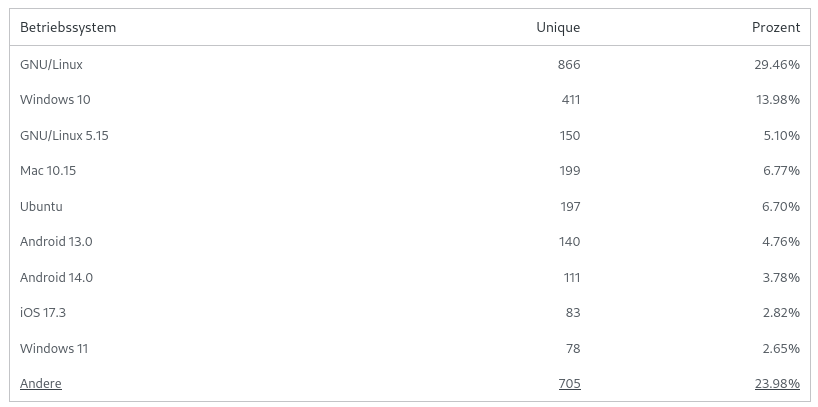This screenshot has width=818, height=407.
Task: Click the 6.77% value for Mac 10.15
Action: (781, 171)
